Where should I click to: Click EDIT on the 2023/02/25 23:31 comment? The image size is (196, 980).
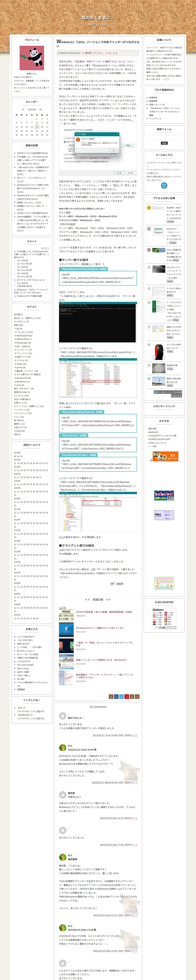(121, 915)
